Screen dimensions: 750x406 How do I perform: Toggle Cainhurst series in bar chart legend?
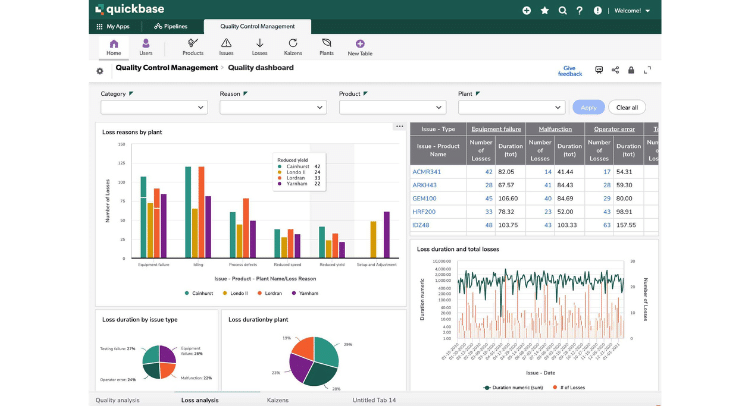coord(199,293)
